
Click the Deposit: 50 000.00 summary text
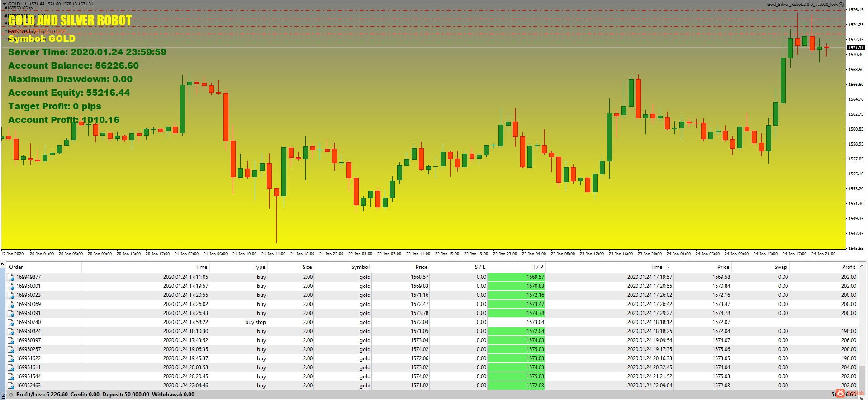click(x=126, y=395)
